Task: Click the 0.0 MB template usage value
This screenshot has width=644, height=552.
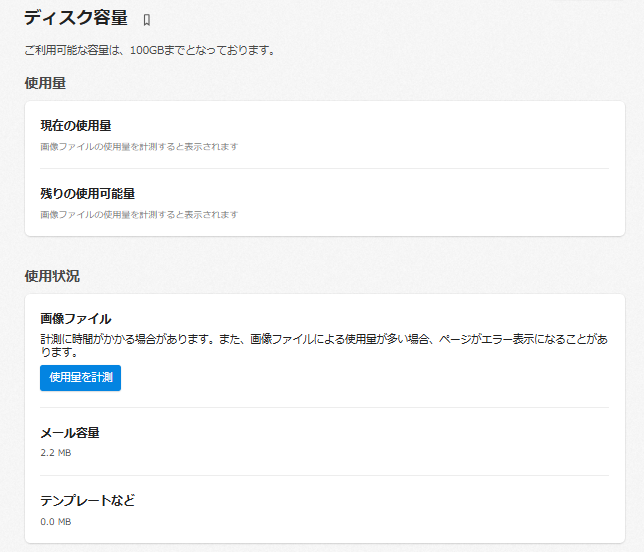Action: [x=56, y=522]
